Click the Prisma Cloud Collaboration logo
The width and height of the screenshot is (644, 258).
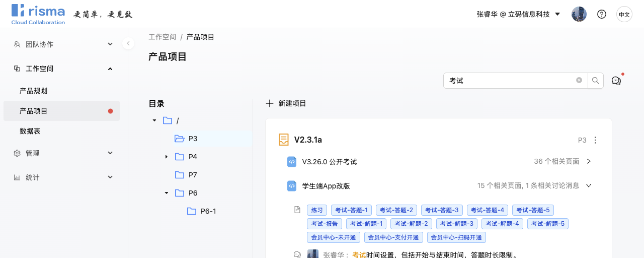38,14
